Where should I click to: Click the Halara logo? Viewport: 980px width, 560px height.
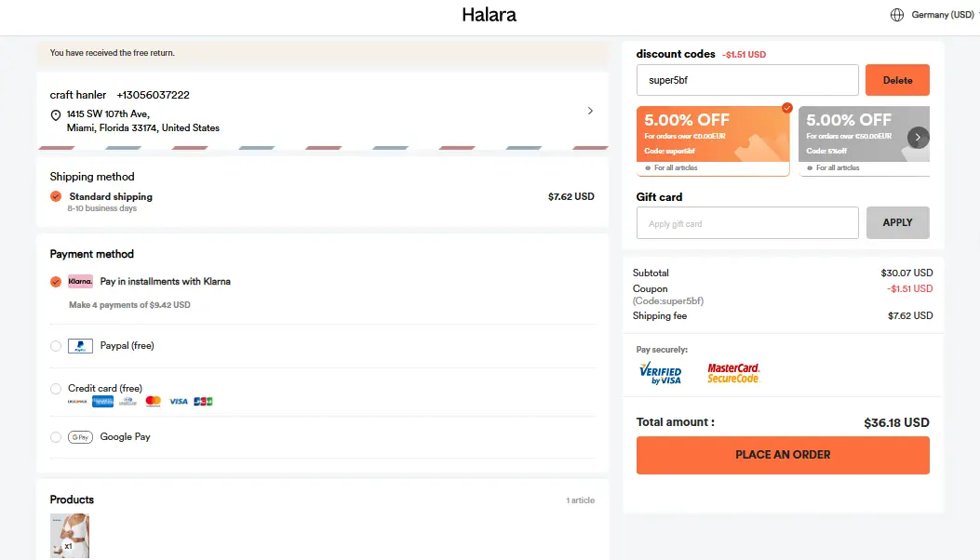(489, 15)
